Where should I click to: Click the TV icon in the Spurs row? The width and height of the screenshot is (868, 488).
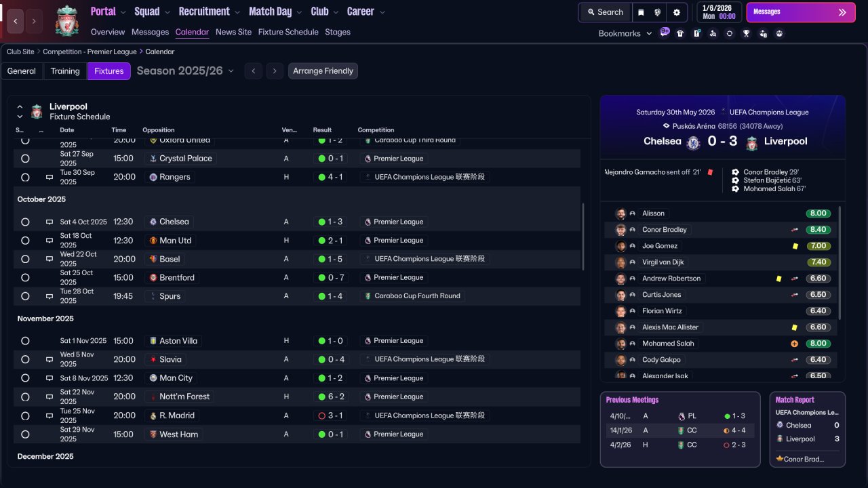click(x=50, y=296)
